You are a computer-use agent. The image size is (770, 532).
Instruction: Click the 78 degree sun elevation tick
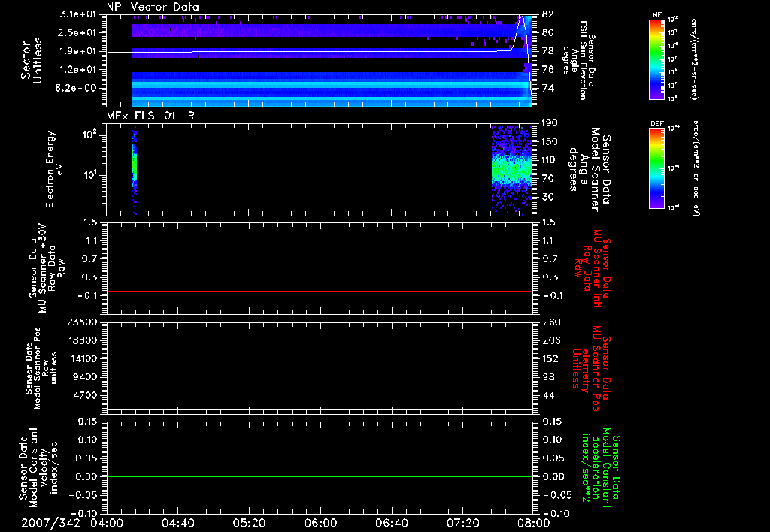click(x=548, y=51)
